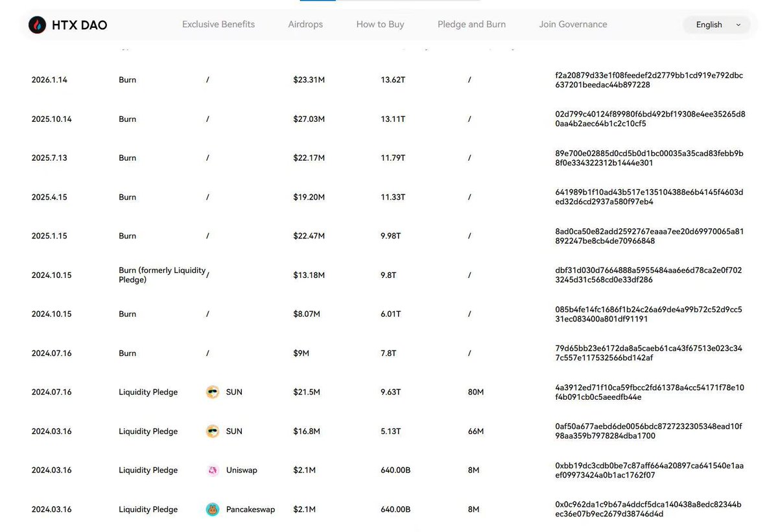Screen dimensions: 778x532
Task: Click the Uniswap unicorn icon
Action: pos(213,470)
